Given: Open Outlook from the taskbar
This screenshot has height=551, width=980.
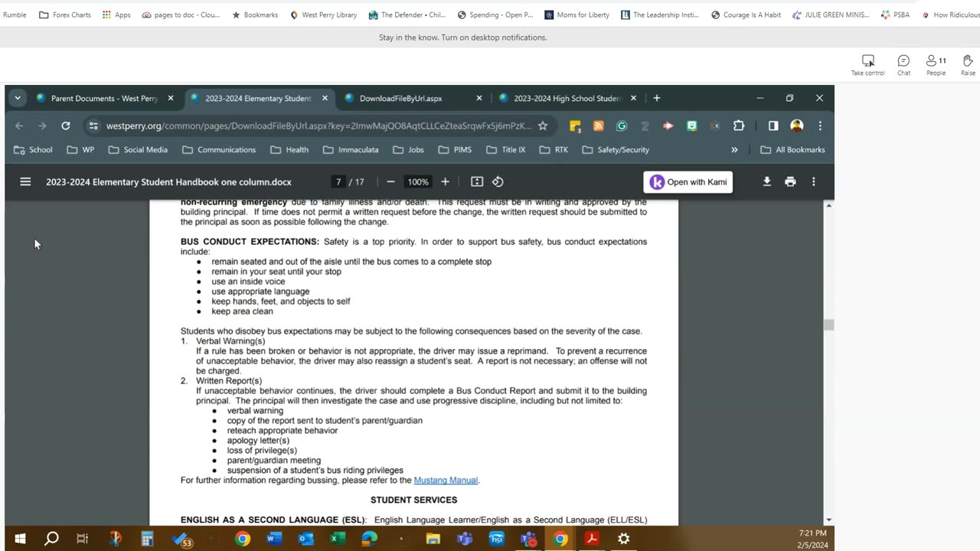Looking at the screenshot, I should click(306, 539).
